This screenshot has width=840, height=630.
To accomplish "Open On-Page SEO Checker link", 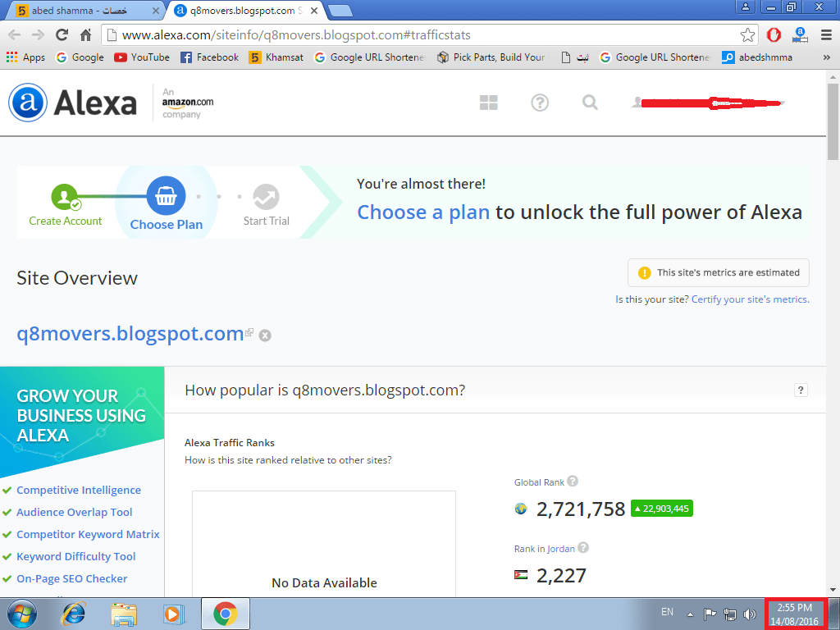I will 72,578.
